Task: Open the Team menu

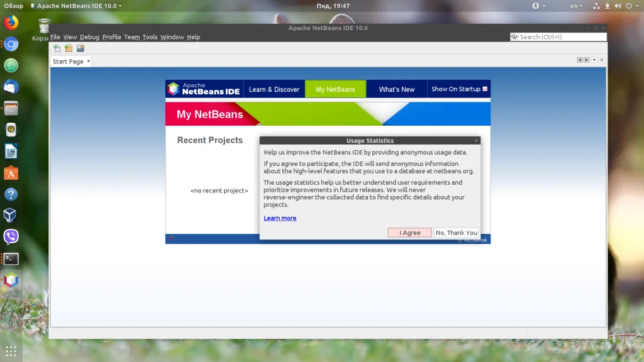Action: [132, 37]
